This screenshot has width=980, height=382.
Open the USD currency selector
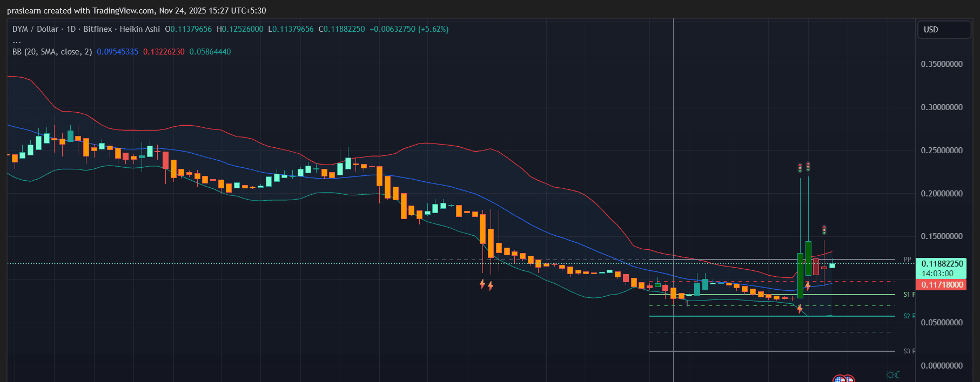944,30
